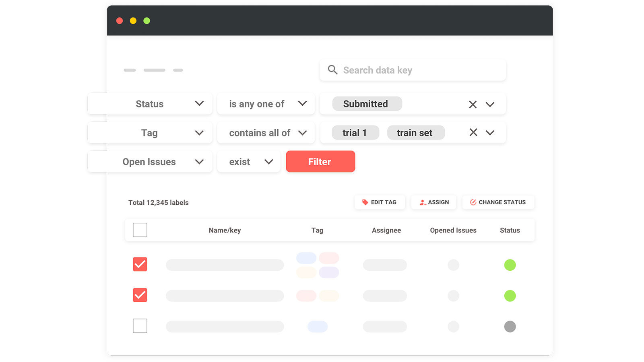
Task: Open the Open Issues filter dropdown
Action: 150,162
